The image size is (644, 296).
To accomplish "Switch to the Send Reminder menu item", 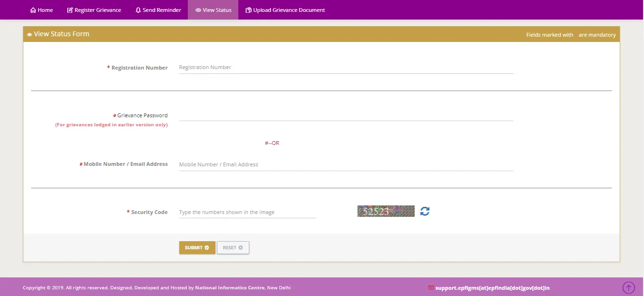I will [158, 10].
